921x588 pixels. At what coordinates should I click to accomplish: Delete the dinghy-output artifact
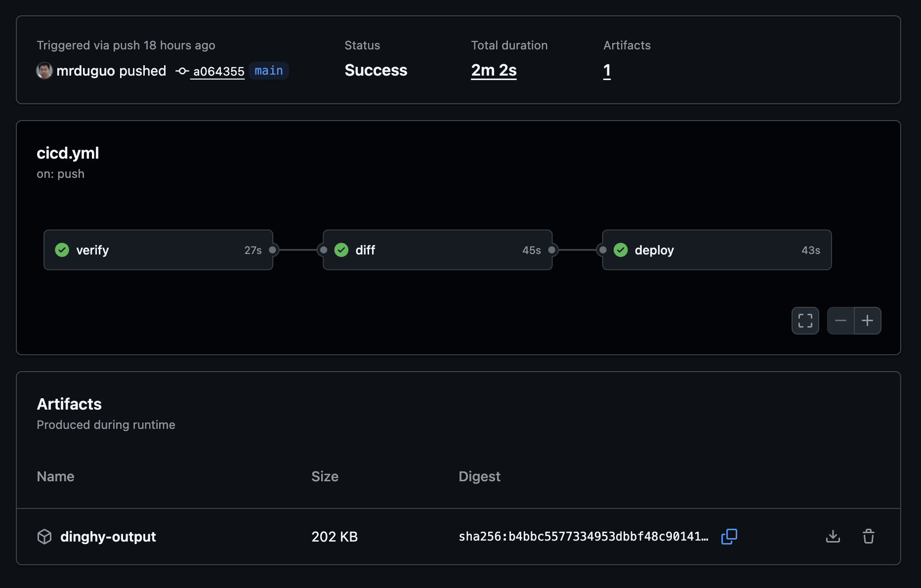tap(868, 537)
